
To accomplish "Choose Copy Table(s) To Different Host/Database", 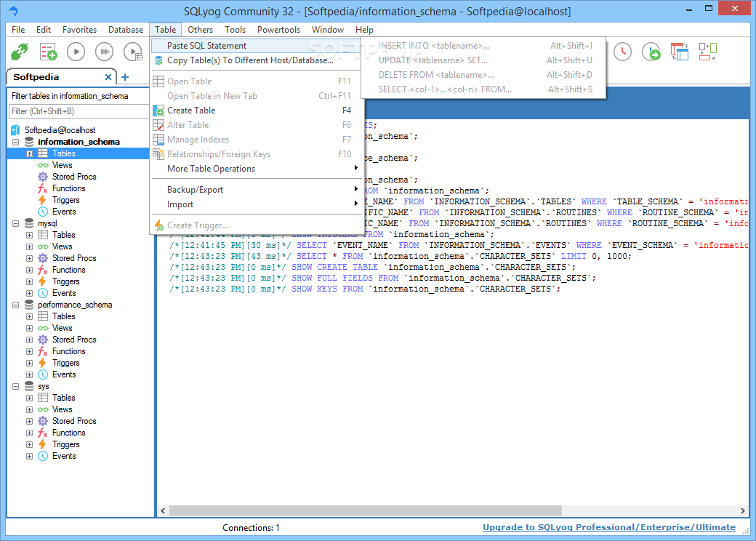I will (x=257, y=60).
